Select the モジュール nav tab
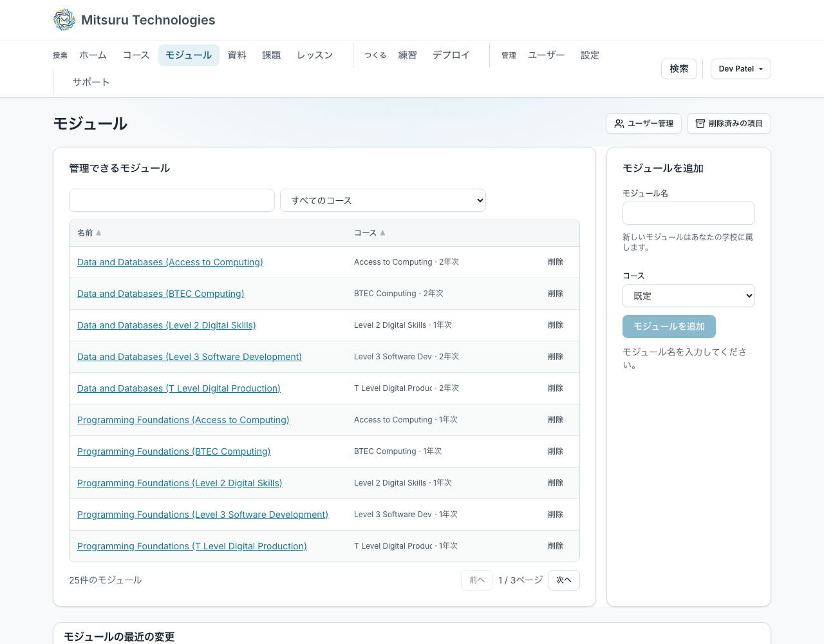 click(x=189, y=55)
